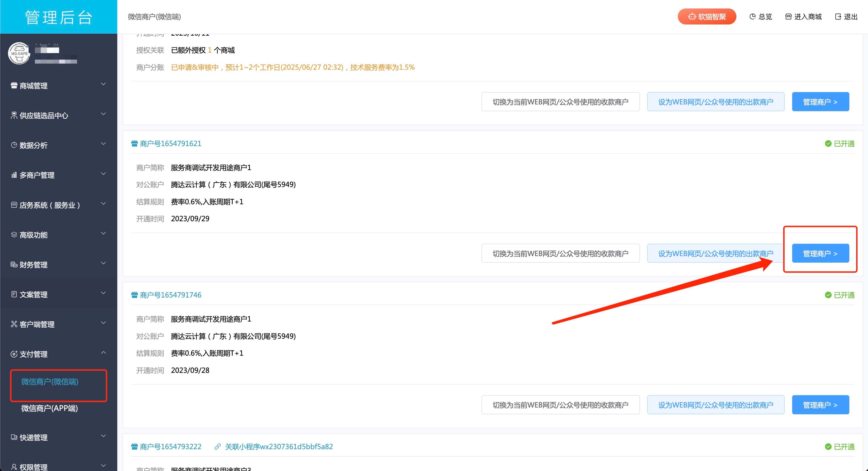868x471 pixels.
Task: Click the 快递管理 truck icon
Action: (x=14, y=437)
